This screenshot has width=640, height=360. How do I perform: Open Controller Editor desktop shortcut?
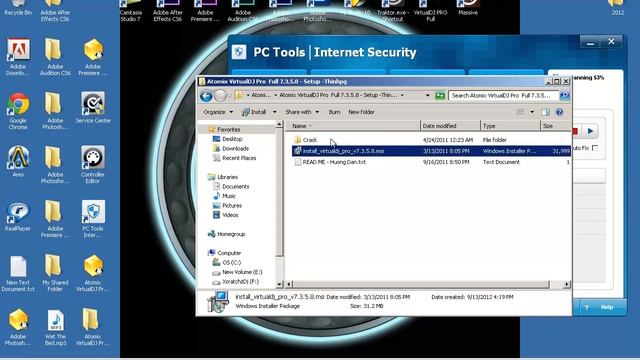click(x=93, y=164)
